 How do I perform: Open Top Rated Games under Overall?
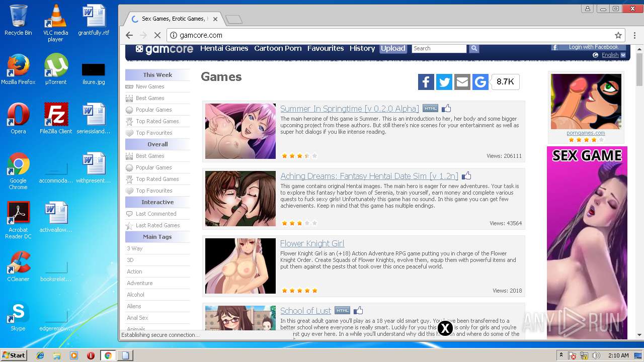pyautogui.click(x=157, y=179)
